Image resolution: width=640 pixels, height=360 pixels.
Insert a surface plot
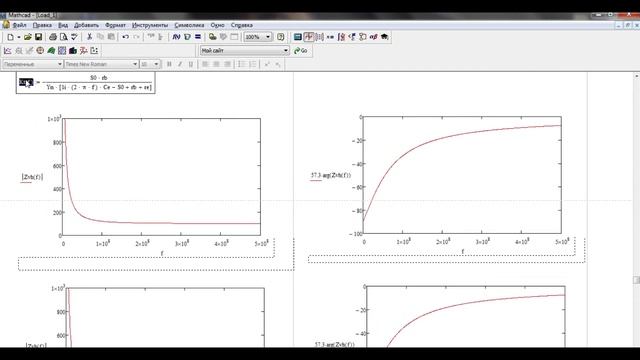pos(51,51)
